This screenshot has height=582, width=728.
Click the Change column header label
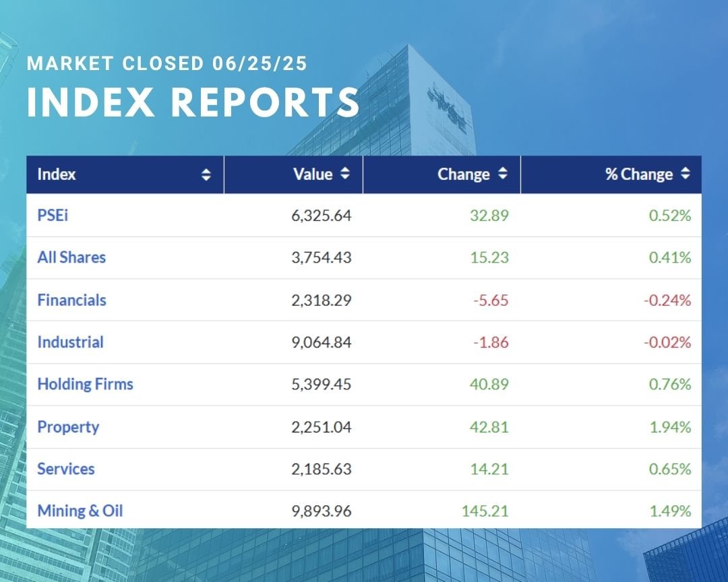tap(463, 174)
